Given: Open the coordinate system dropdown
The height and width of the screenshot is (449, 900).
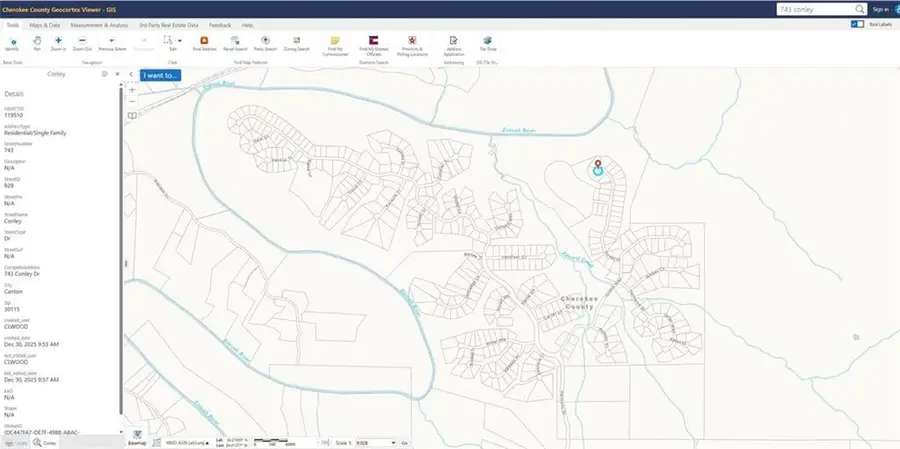Looking at the screenshot, I should point(188,443).
